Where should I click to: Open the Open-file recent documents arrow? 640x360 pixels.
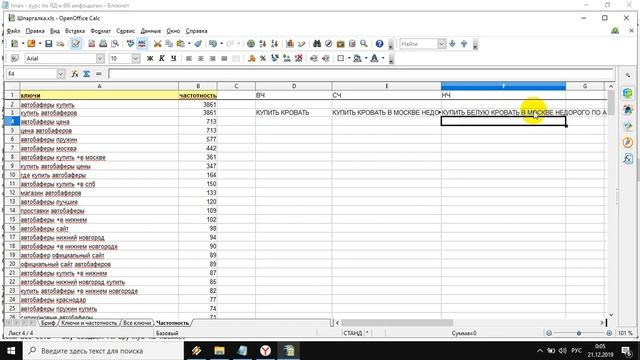[x=40, y=44]
